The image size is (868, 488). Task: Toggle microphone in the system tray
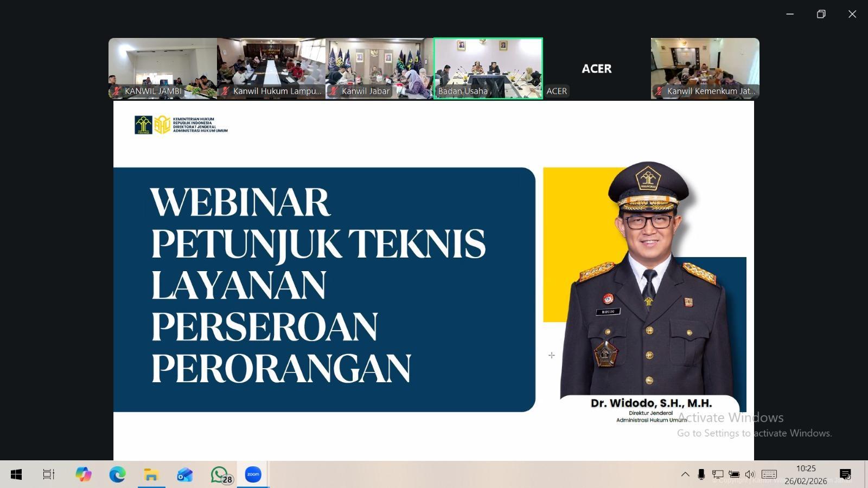pos(701,474)
